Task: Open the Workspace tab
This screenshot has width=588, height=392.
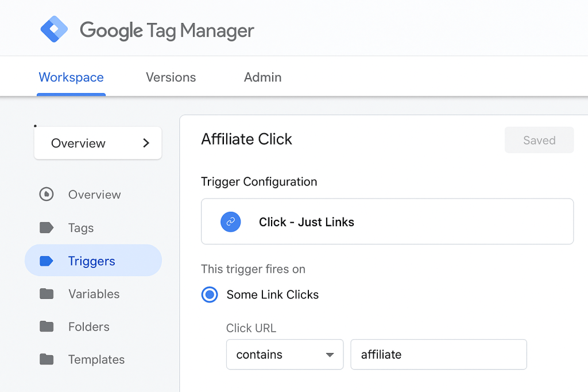Action: (71, 77)
